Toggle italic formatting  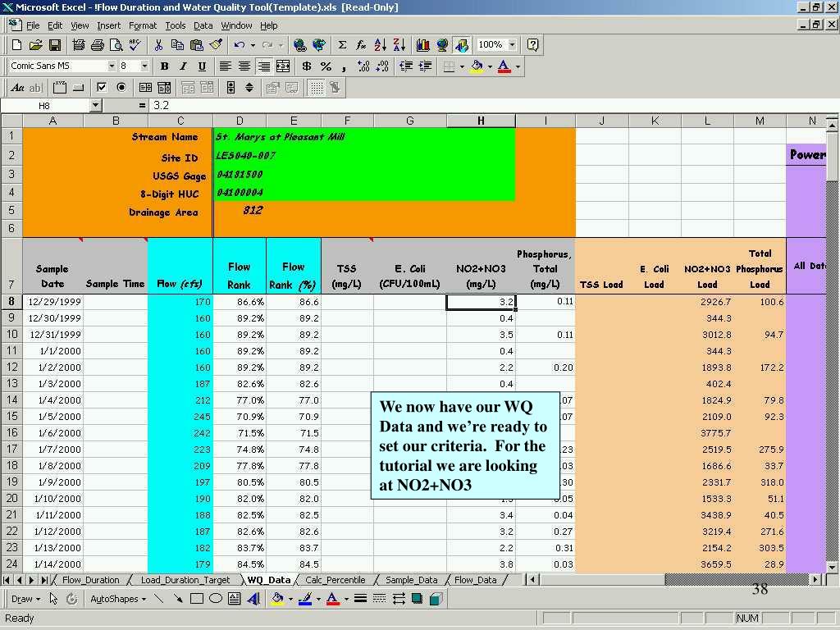point(183,66)
